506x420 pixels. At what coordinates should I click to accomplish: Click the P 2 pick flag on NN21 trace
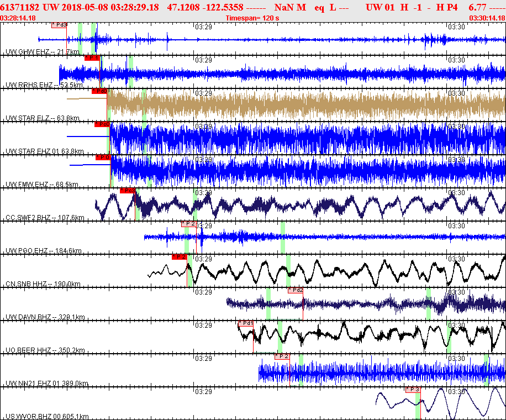[282, 356]
